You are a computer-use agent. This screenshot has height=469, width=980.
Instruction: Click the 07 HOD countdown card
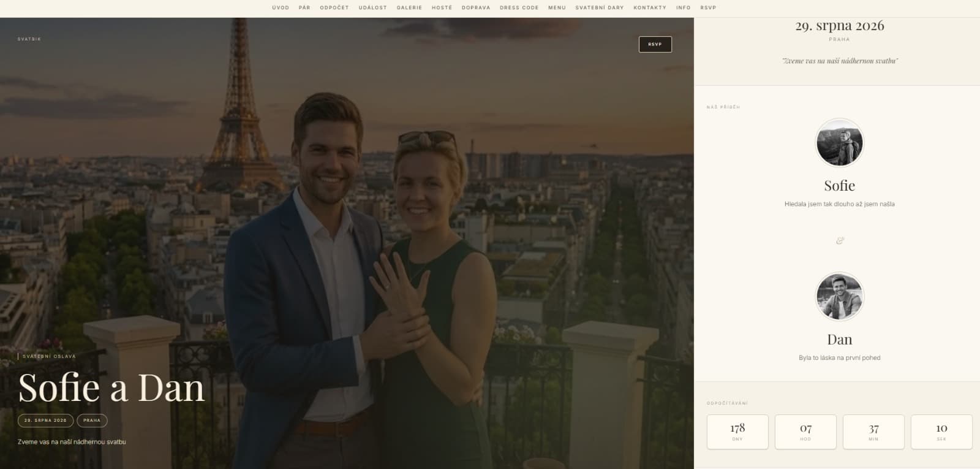(x=805, y=432)
